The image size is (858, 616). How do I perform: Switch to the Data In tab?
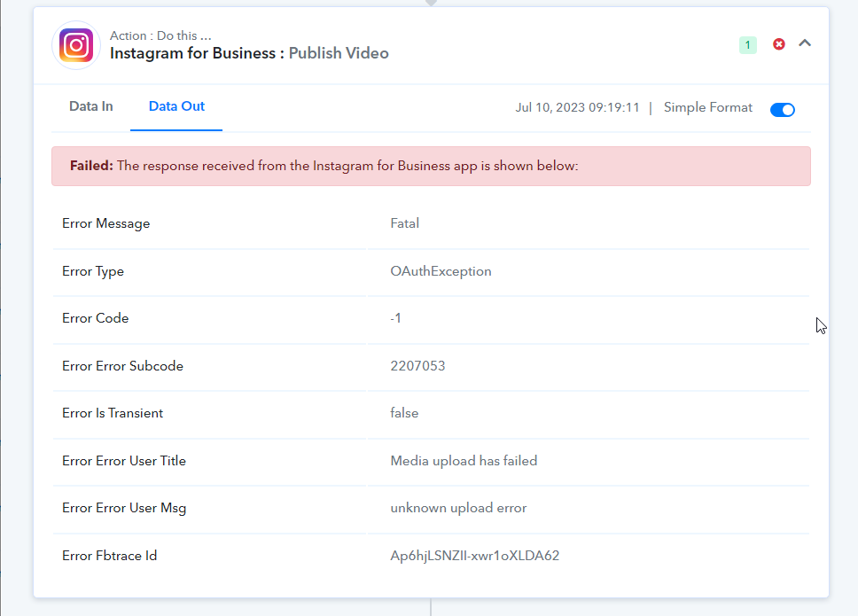(90, 106)
